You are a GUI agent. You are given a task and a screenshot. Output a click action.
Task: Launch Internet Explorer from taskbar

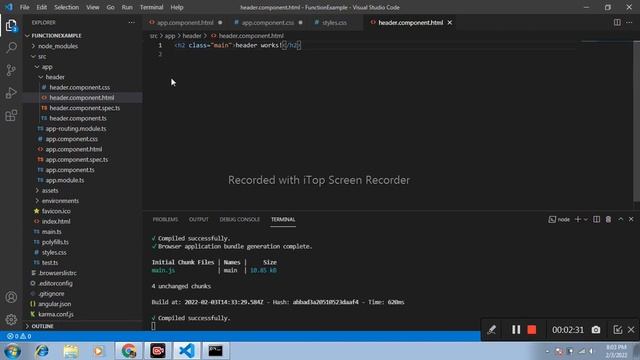[x=42, y=351]
